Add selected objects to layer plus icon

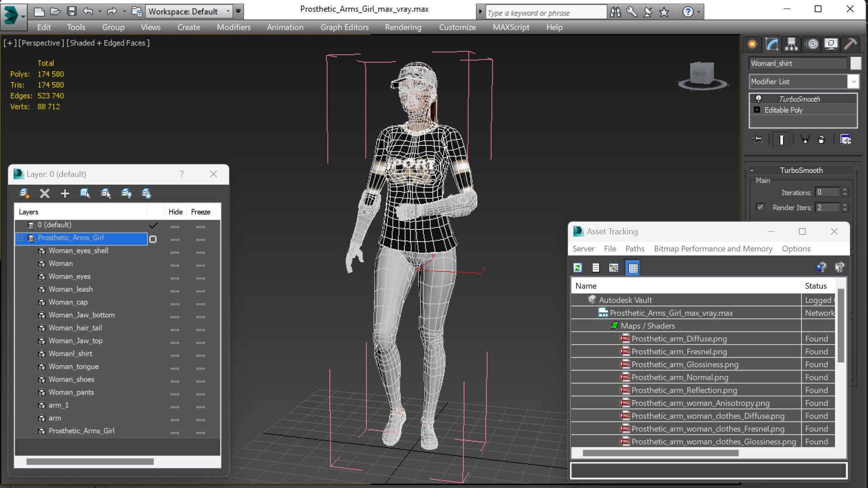coord(65,193)
